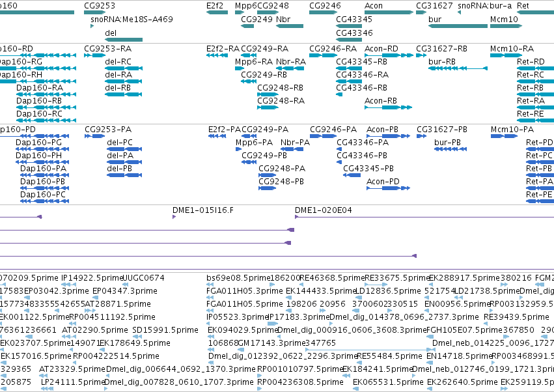This screenshot has height=392, width=554.
Task: Click protein label CG43345-PB
Action: click(x=368, y=169)
